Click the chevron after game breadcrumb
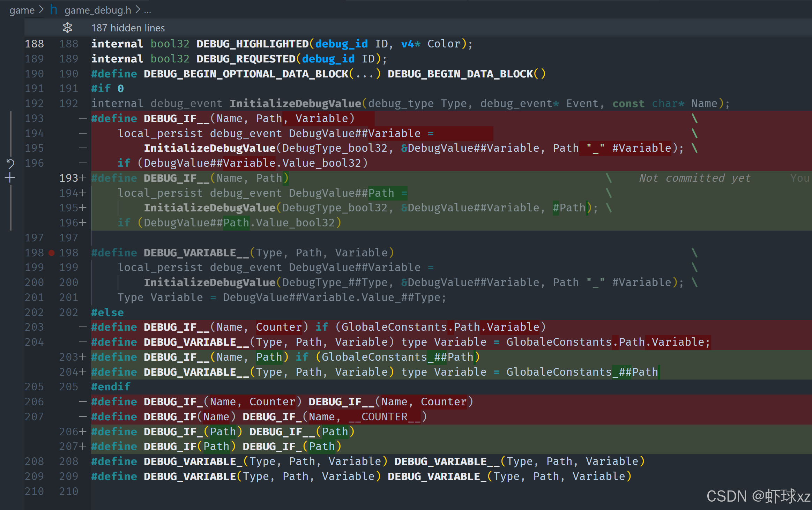This screenshot has height=510, width=812. (42, 10)
